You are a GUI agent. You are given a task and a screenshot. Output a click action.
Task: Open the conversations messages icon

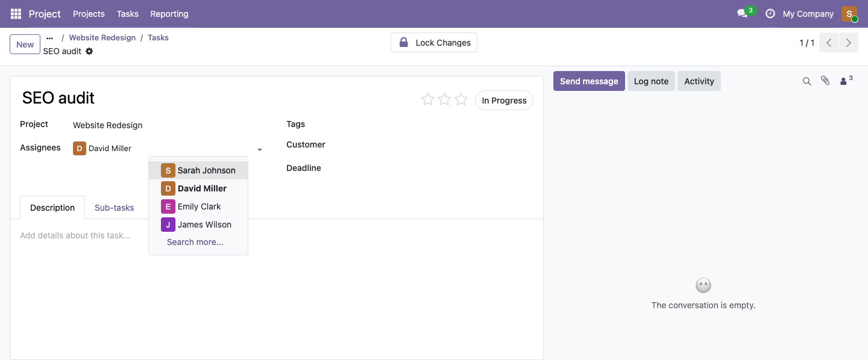click(742, 14)
